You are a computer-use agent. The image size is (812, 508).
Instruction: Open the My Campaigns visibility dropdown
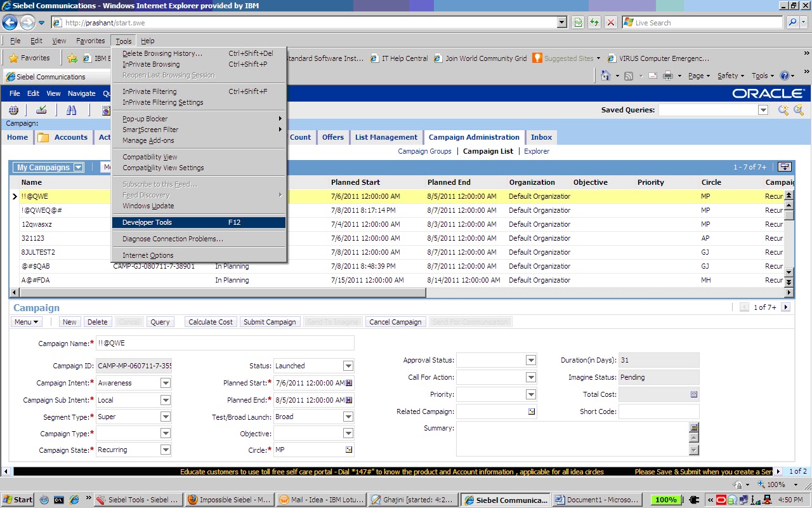(x=79, y=167)
